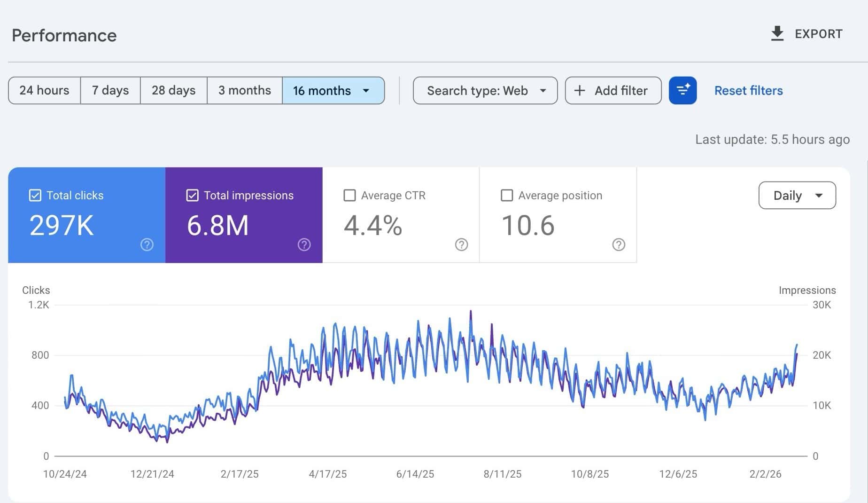Uncheck the Total clicks metric
This screenshot has width=868, height=503.
pyautogui.click(x=35, y=195)
